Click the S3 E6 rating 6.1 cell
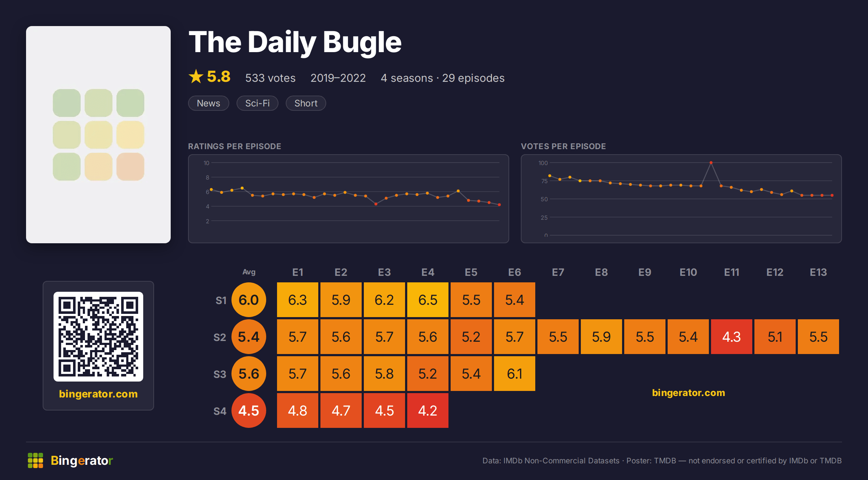 515,374
